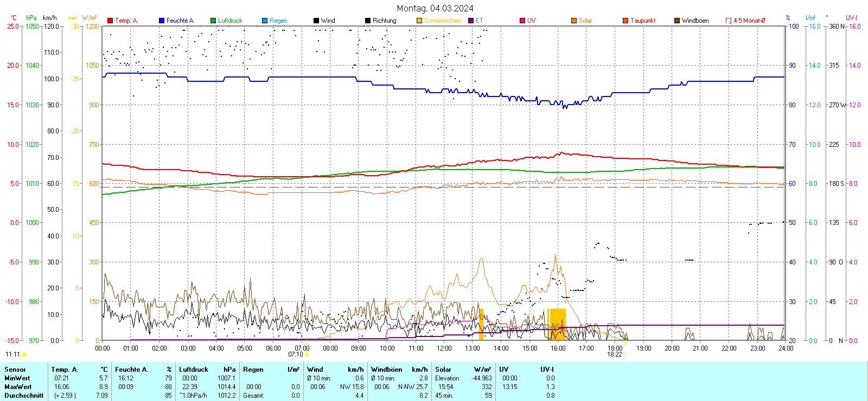Toggle the hollow 4.5 Monat-Ø legend box
The image size is (868, 401).
tap(729, 21)
